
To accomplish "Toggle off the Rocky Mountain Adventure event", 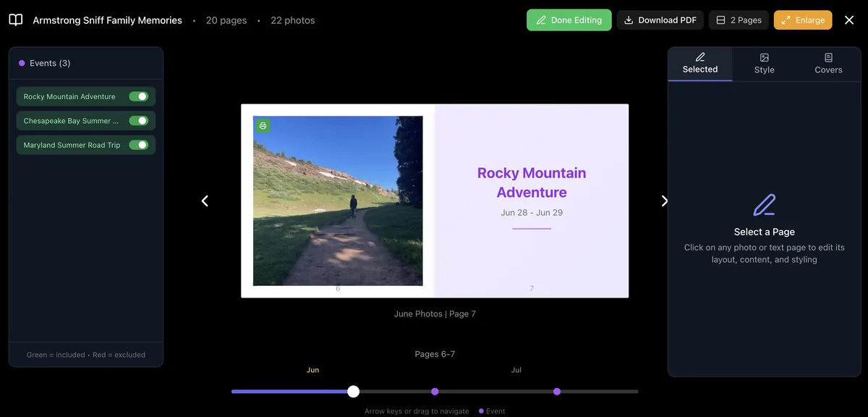I will point(140,96).
